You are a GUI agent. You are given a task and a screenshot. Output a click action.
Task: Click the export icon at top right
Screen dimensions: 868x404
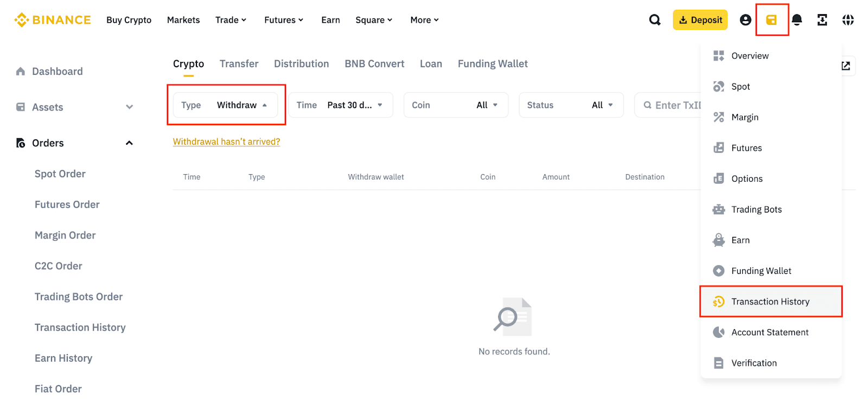[846, 66]
